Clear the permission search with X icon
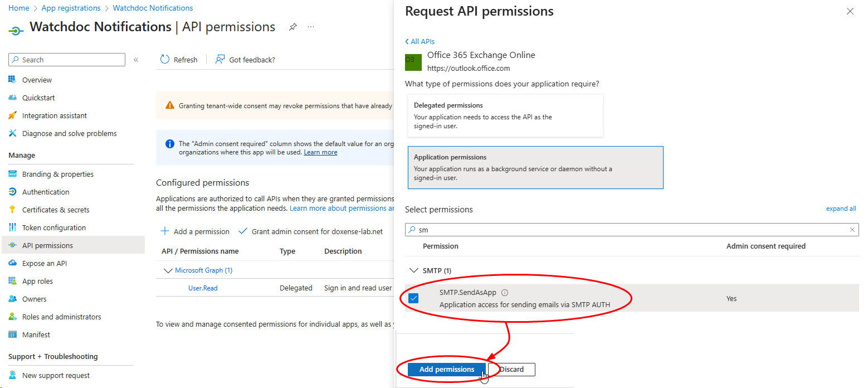 [852, 230]
